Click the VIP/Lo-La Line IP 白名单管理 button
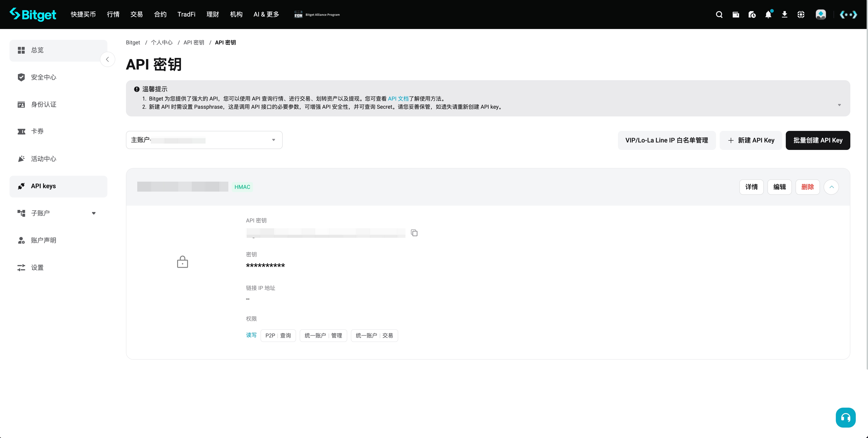 click(666, 140)
